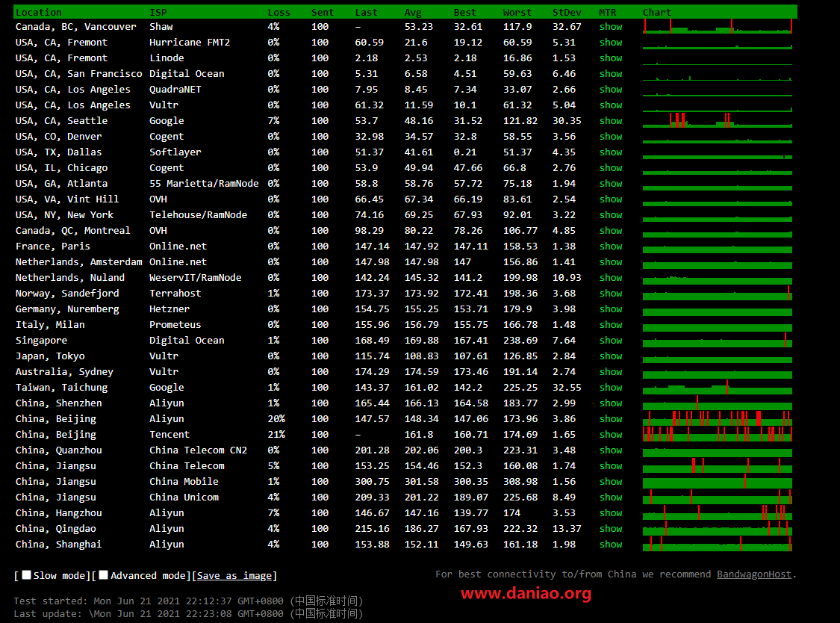Show MTR for Shanghai Aliyun row
This screenshot has width=840, height=623.
pos(611,544)
